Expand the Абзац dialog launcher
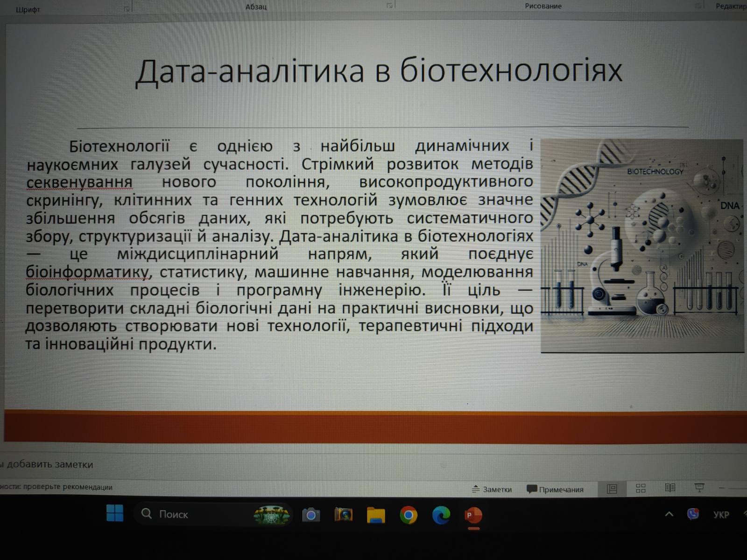747x560 pixels. click(x=389, y=6)
